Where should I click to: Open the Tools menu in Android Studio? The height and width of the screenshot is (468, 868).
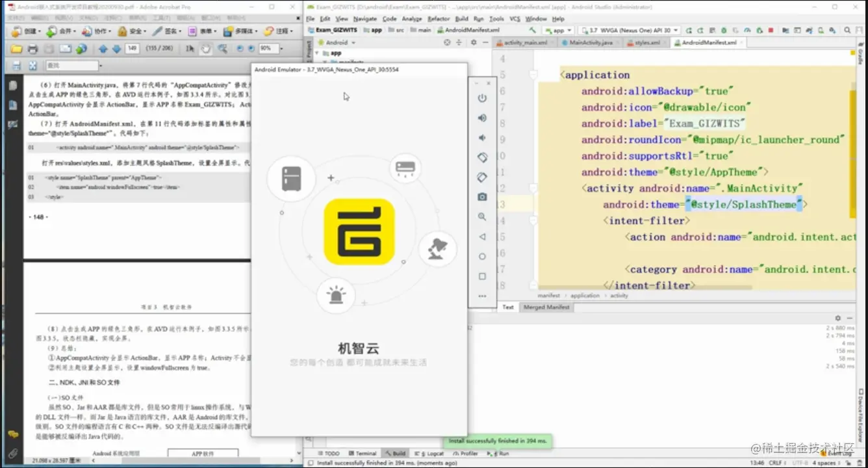point(496,19)
